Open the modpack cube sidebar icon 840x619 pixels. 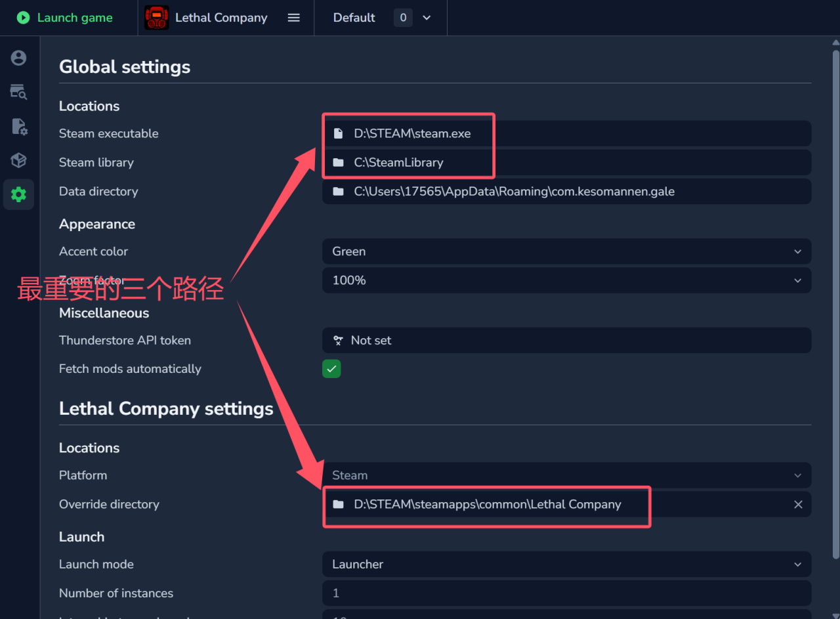pos(18,160)
